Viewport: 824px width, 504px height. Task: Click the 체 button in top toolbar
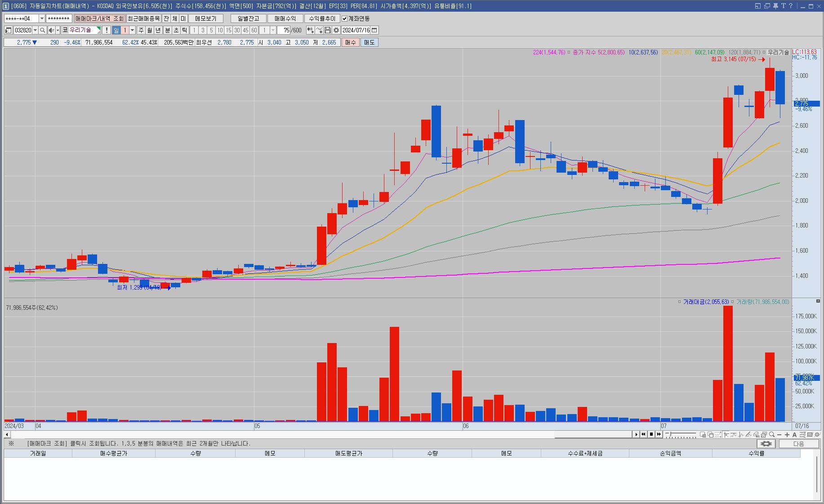click(175, 18)
